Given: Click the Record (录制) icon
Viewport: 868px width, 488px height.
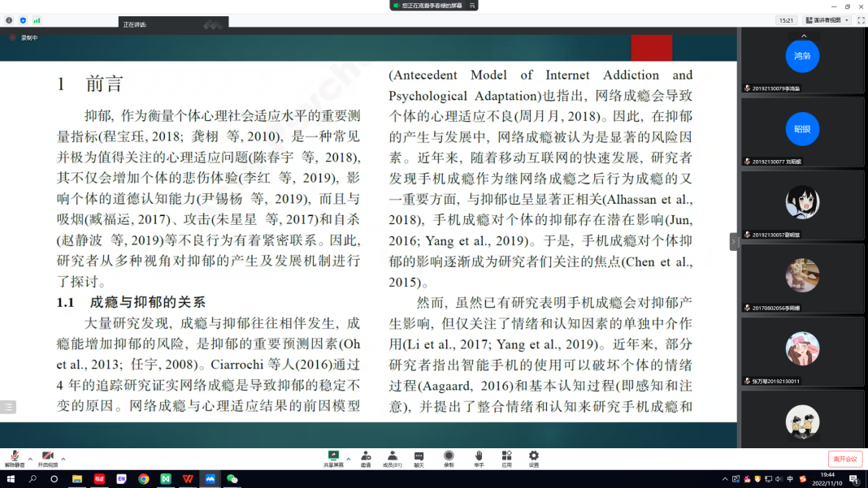Looking at the screenshot, I should tap(449, 458).
